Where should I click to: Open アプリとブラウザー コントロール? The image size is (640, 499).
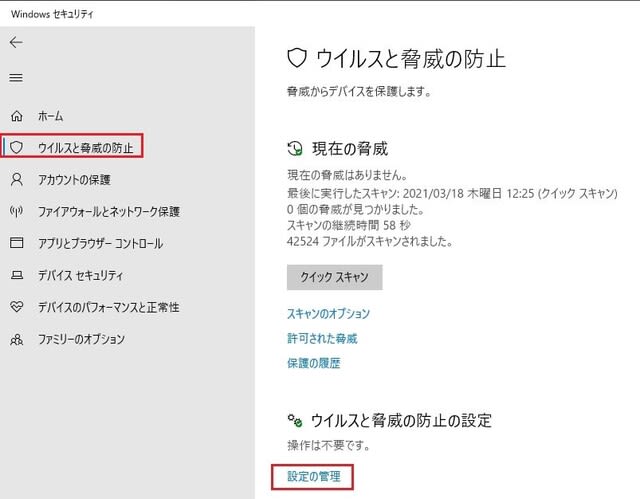pyautogui.click(x=100, y=243)
